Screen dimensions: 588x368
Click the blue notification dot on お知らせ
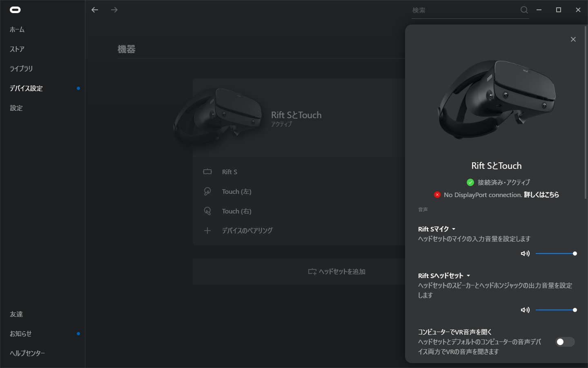(78, 334)
